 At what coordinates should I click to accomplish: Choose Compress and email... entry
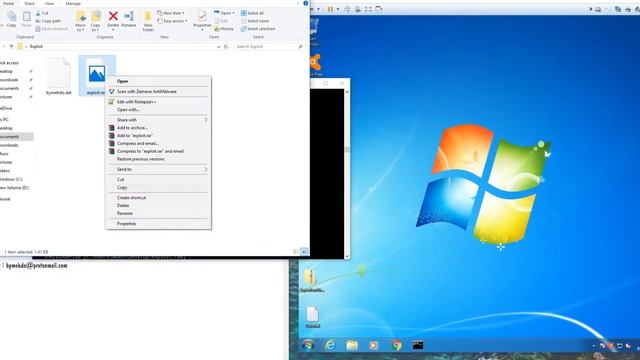point(158,143)
